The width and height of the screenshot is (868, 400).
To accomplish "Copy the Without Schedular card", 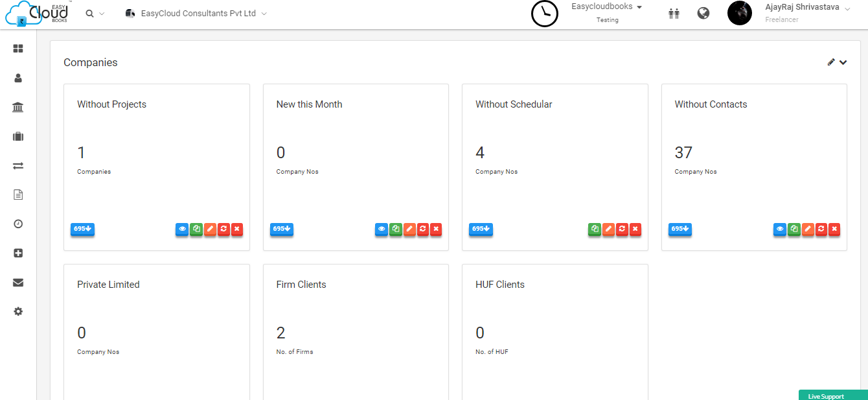I will click(x=595, y=229).
